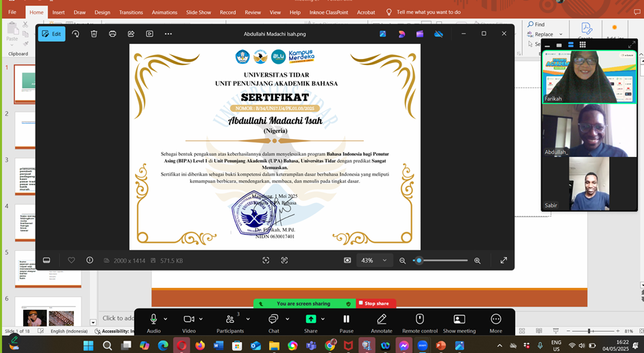
Task: Open the Windows Start menu
Action: pos(88,345)
